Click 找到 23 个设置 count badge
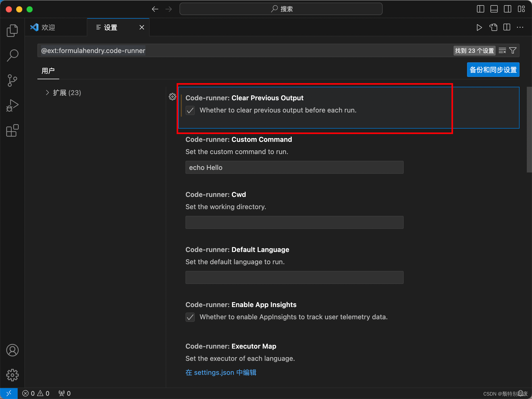The image size is (532, 399). pos(474,51)
